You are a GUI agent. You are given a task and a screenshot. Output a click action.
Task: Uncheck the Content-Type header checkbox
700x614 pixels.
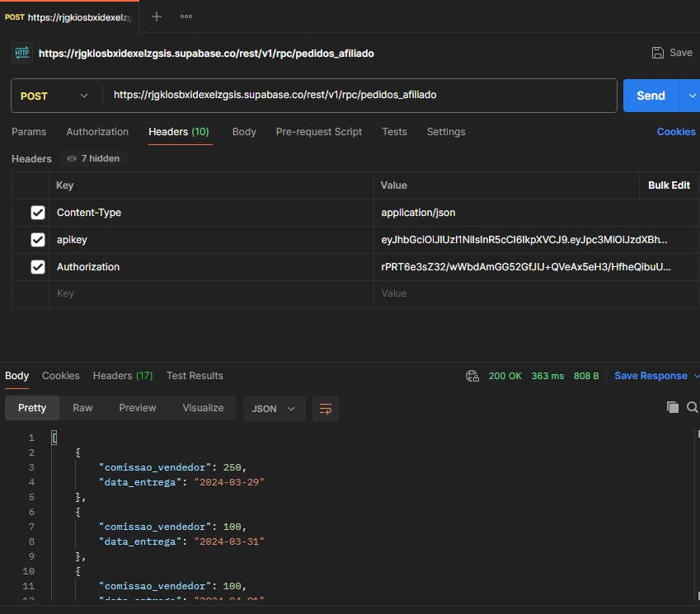pos(38,213)
